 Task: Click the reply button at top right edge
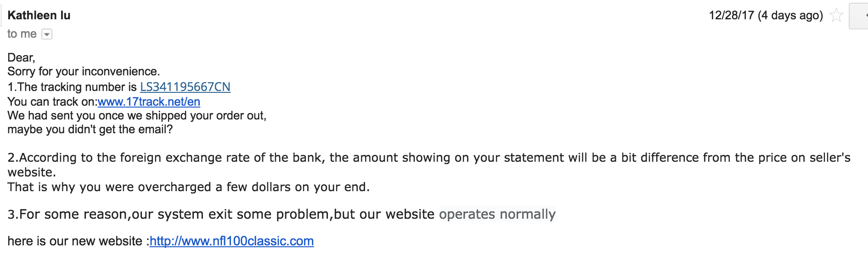point(859,16)
